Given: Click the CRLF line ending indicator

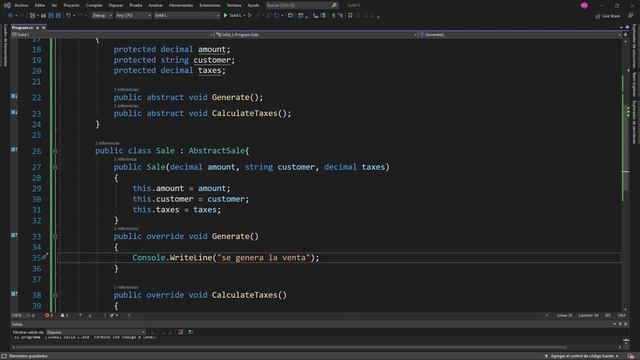Looking at the screenshot, I should pos(621,316).
